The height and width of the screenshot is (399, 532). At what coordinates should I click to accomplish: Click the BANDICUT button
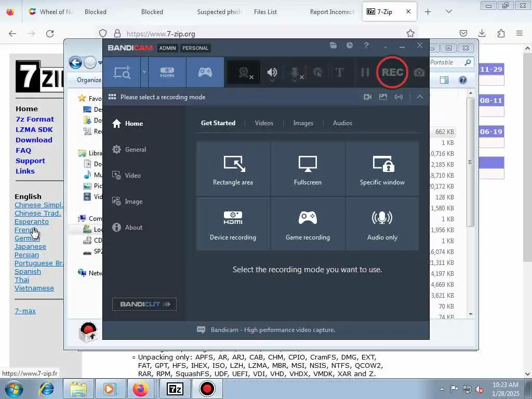pyautogui.click(x=144, y=304)
